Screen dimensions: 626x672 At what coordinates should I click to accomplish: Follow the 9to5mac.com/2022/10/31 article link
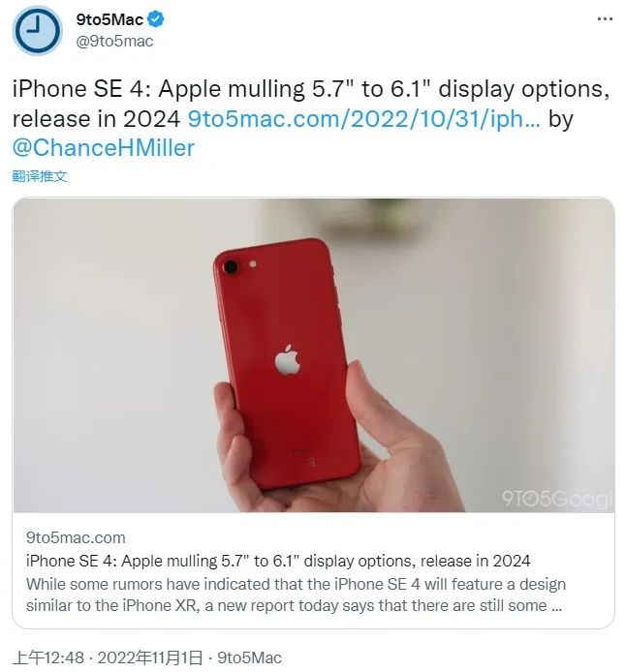coord(364,119)
